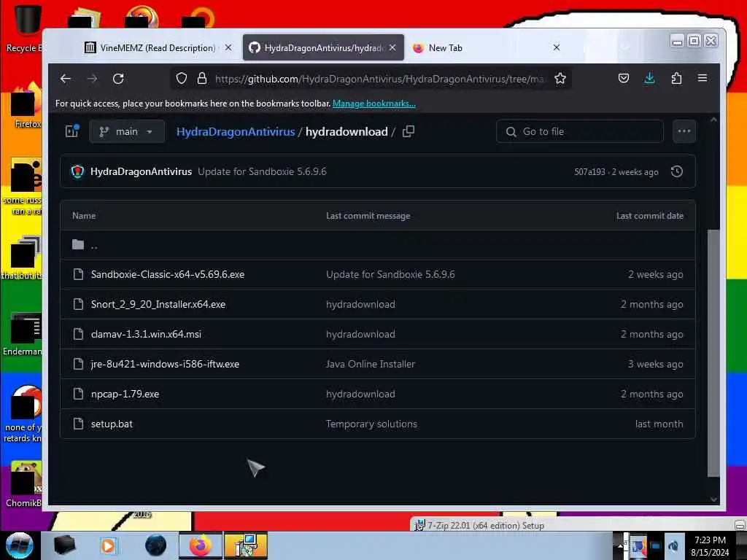Open the Windows Start orb

19,545
